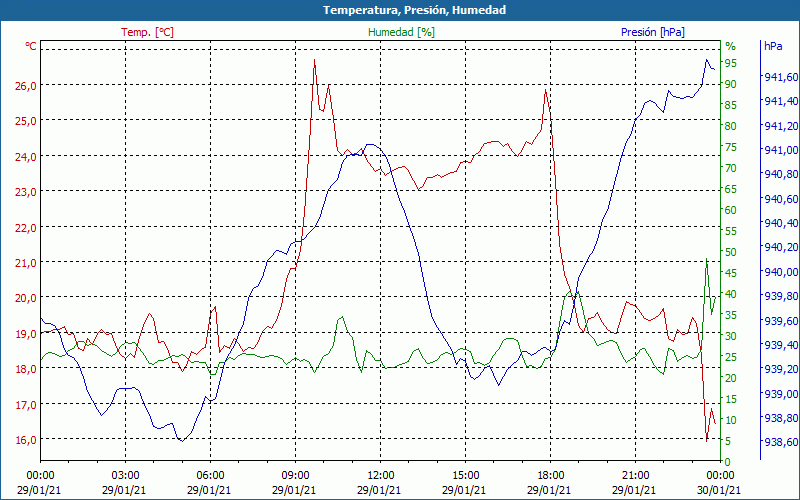Click the '03:00' time axis label
The height and width of the screenshot is (500, 800).
click(125, 476)
